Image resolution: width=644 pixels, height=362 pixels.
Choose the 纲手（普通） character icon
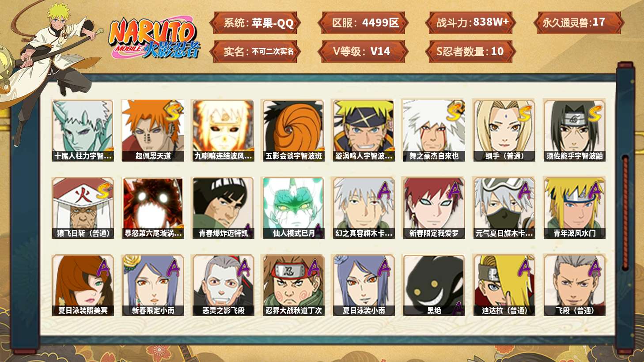(x=504, y=130)
